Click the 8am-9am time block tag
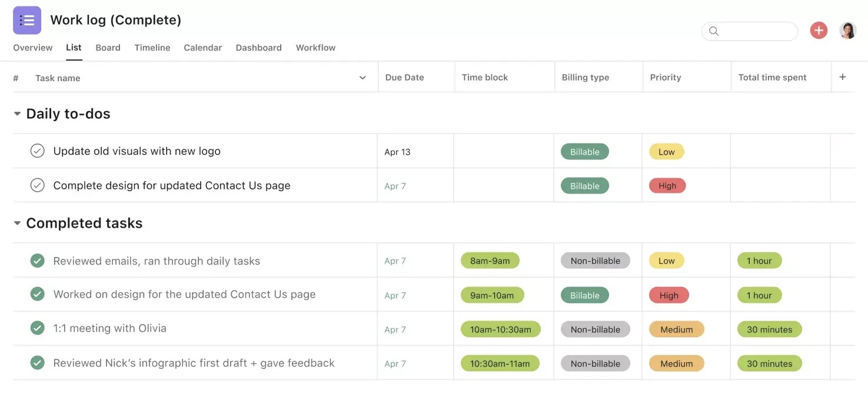 (x=490, y=261)
